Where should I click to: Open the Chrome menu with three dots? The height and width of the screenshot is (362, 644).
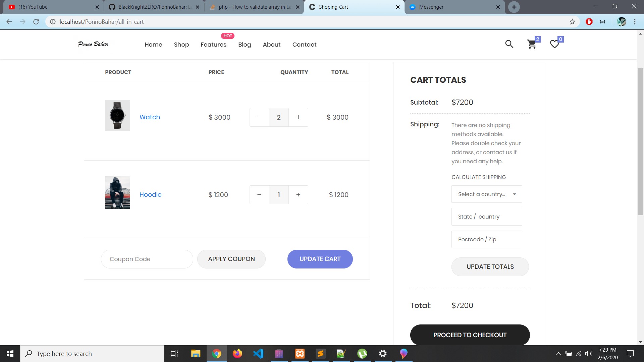[634, 21]
